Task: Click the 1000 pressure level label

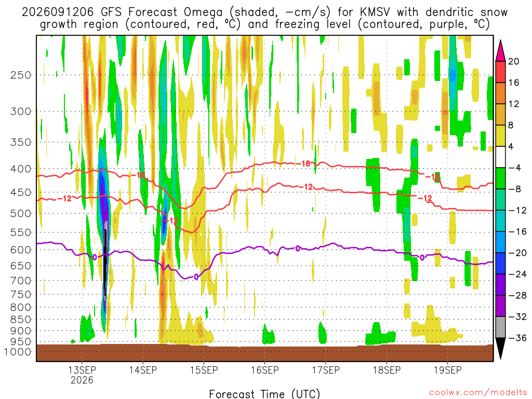Action: coord(18,352)
